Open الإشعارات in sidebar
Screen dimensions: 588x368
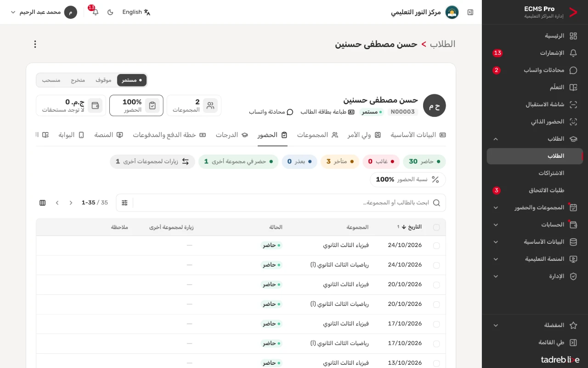click(535, 53)
